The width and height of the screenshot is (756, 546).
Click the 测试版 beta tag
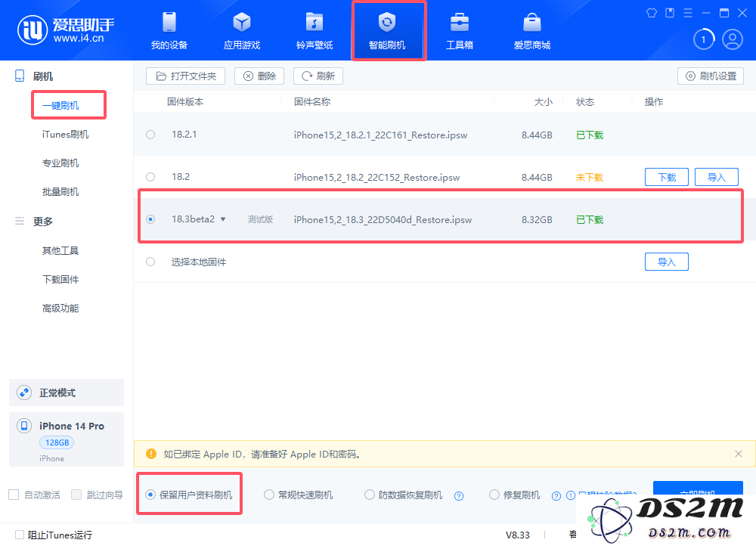tap(260, 219)
